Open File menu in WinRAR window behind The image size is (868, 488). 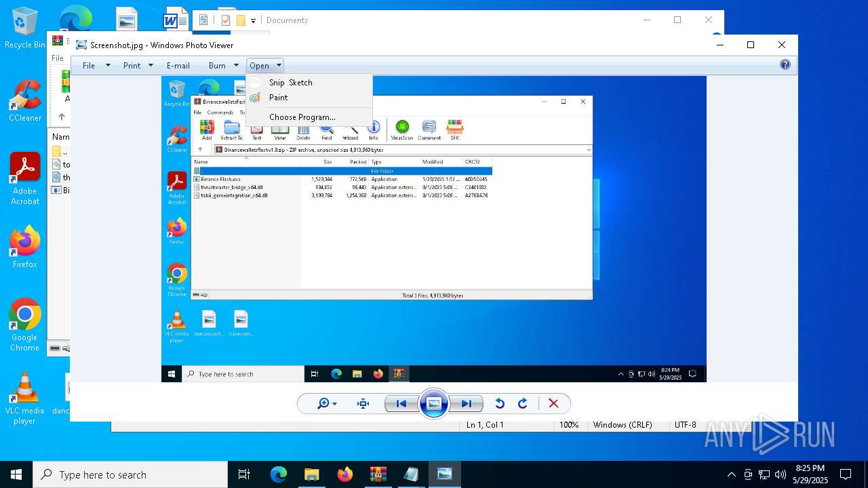coord(58,58)
